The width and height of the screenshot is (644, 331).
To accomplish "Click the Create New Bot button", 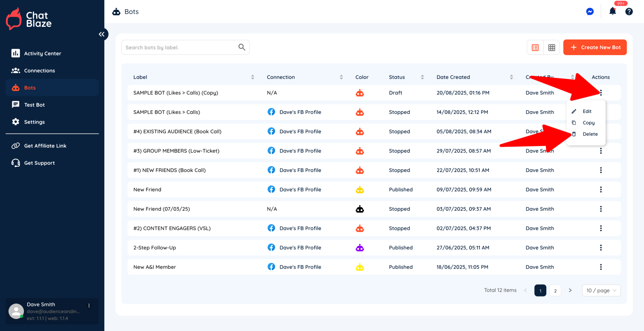I will tap(595, 48).
